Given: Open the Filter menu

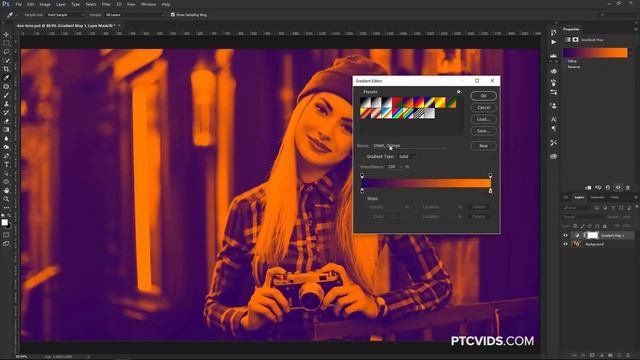Looking at the screenshot, I should click(106, 4).
